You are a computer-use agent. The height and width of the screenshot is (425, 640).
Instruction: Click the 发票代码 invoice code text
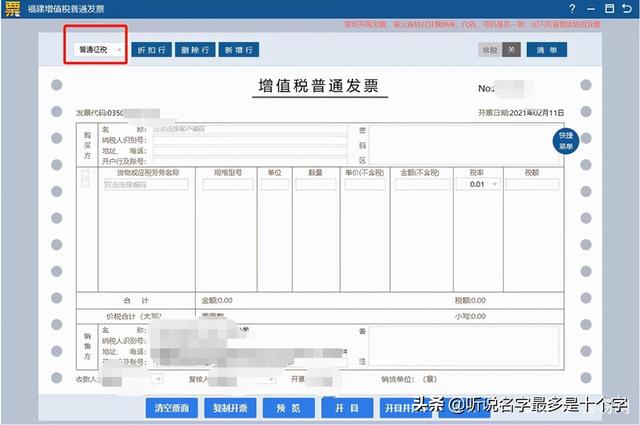[99, 113]
